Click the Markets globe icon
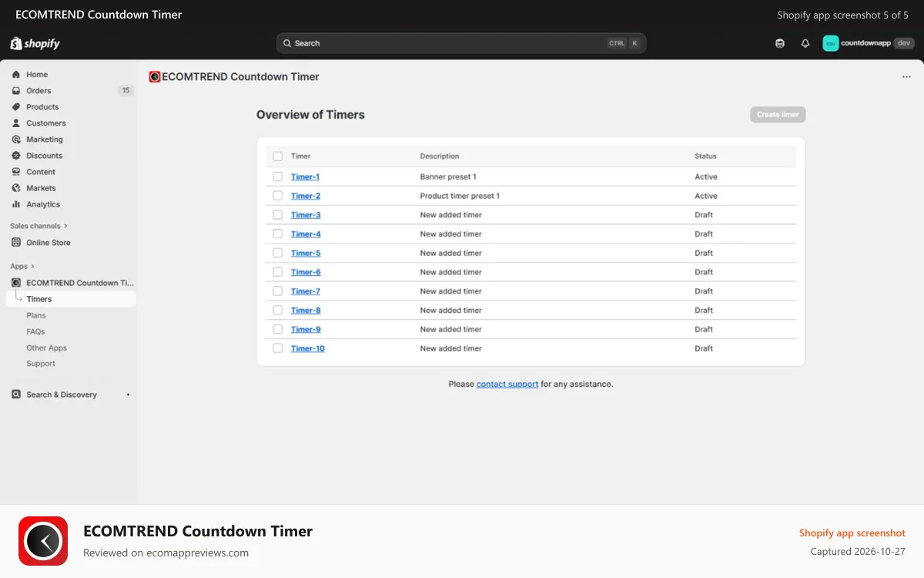The height and width of the screenshot is (578, 924). (x=16, y=188)
